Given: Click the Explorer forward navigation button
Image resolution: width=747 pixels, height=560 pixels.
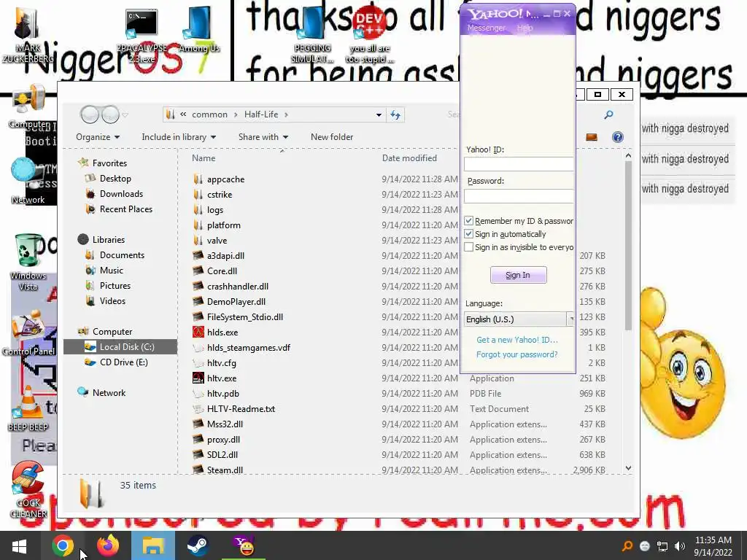Looking at the screenshot, I should coord(111,114).
